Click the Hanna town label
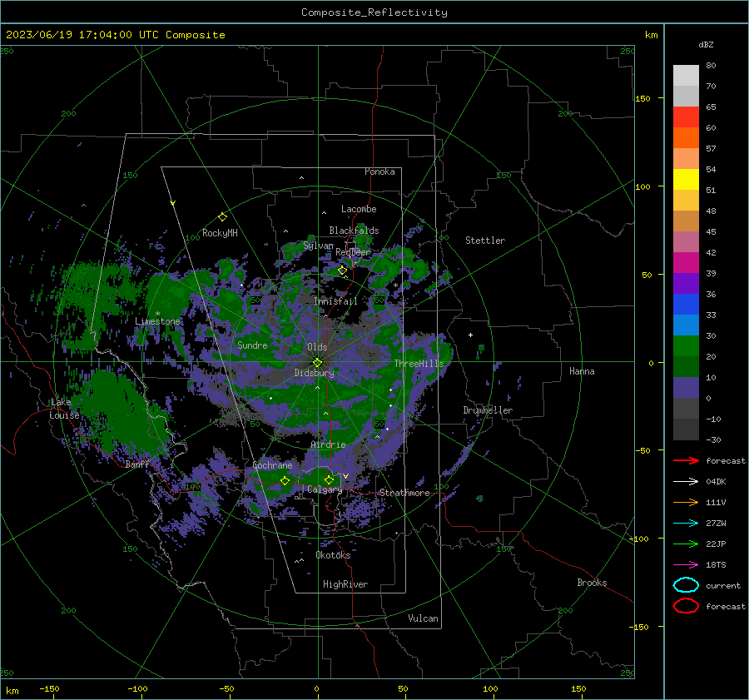 click(x=582, y=371)
